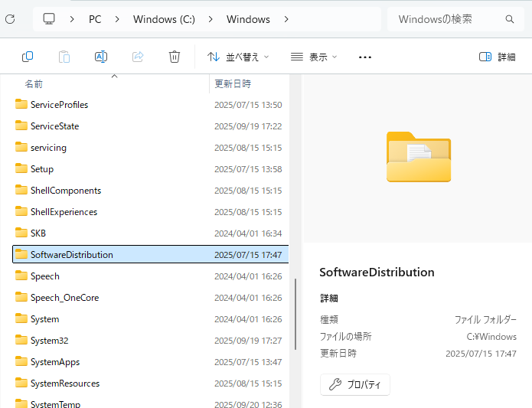Toggle the 詳細 details pane button
Image resolution: width=532 pixels, height=408 pixels.
pyautogui.click(x=497, y=57)
